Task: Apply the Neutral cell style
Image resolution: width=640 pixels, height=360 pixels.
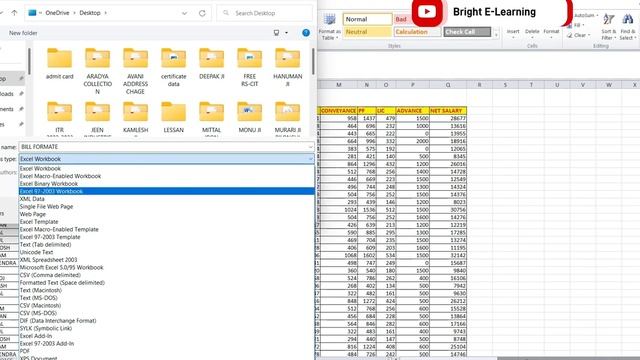Action: [367, 32]
